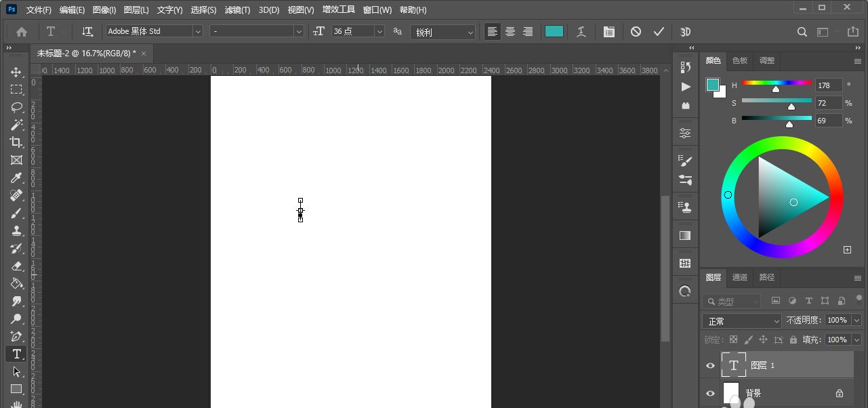Expand the 正常 blend mode dropdown
868x408 pixels.
pyautogui.click(x=743, y=321)
